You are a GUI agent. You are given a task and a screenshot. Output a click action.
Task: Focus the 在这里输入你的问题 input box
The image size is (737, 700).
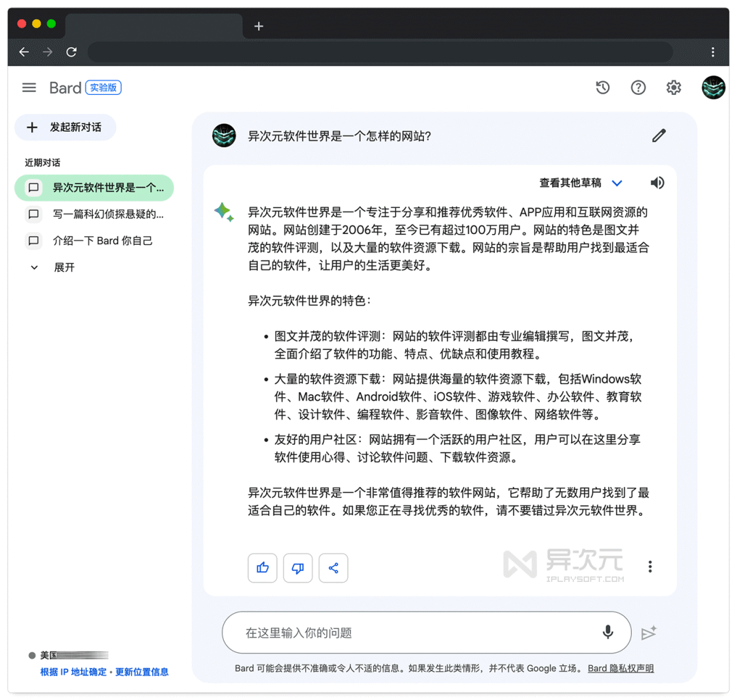(427, 632)
